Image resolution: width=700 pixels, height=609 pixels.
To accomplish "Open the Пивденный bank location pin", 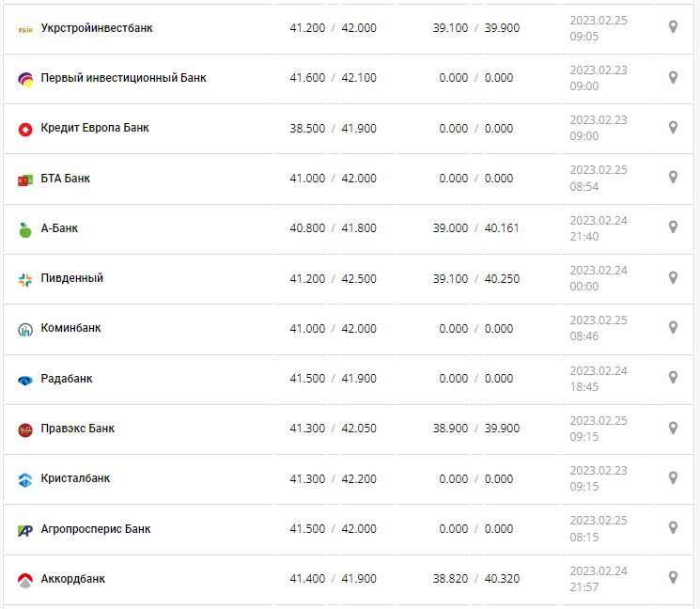I will tap(673, 277).
